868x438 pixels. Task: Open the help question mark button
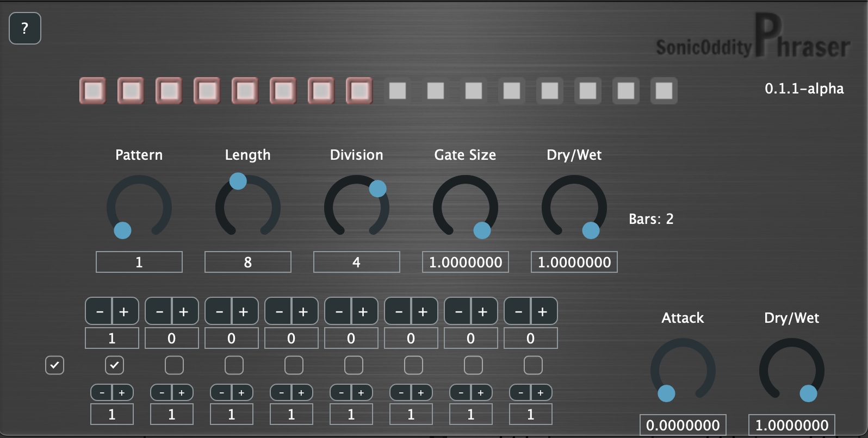25,28
